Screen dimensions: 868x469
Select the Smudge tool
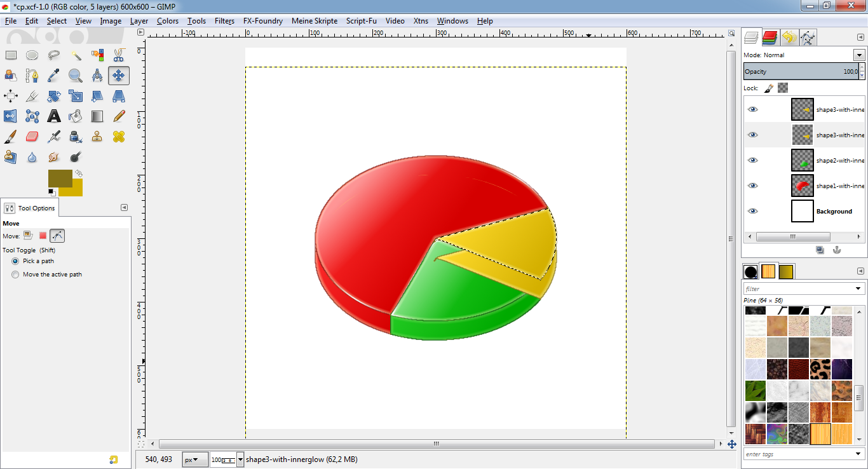click(54, 156)
